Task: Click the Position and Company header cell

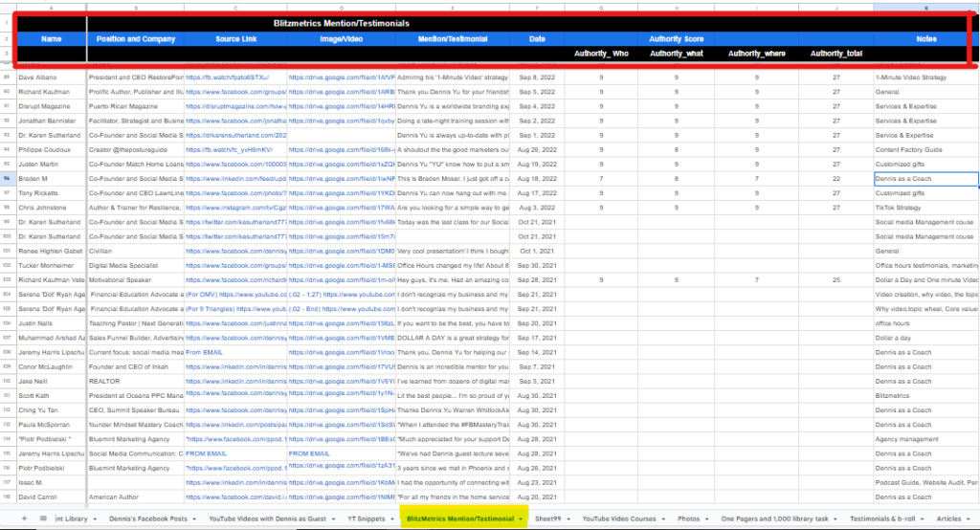Action: point(136,39)
